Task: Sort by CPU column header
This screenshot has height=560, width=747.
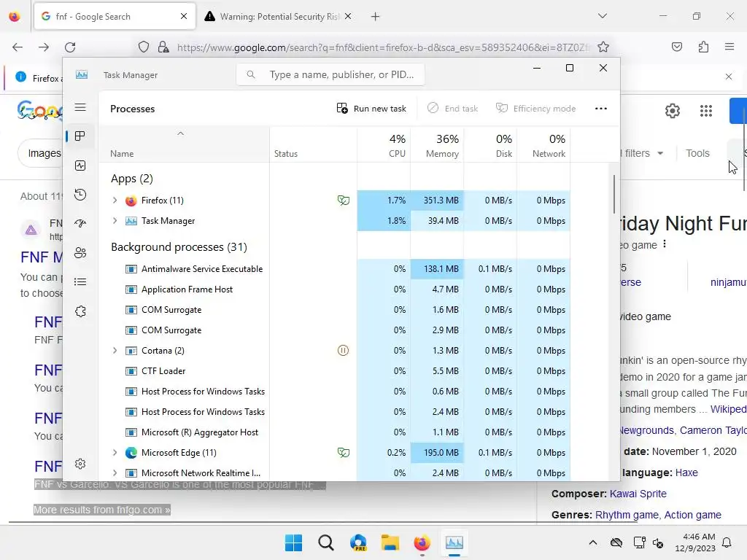Action: 384,145
